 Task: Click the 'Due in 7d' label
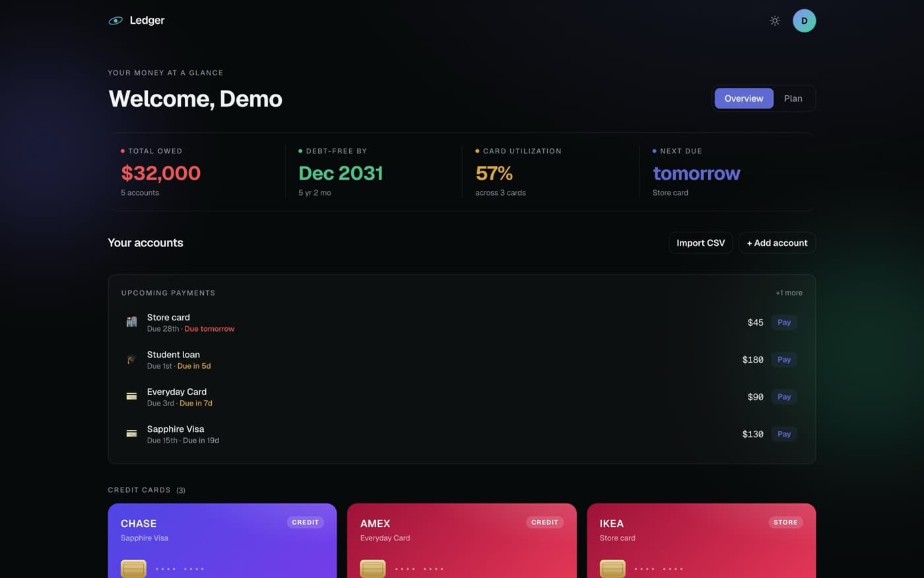(196, 403)
